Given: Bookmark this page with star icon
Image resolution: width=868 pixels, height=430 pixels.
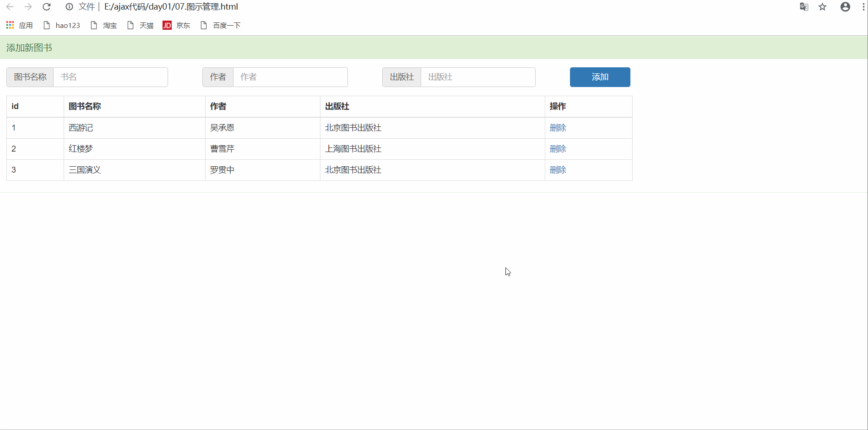Looking at the screenshot, I should coord(823,7).
